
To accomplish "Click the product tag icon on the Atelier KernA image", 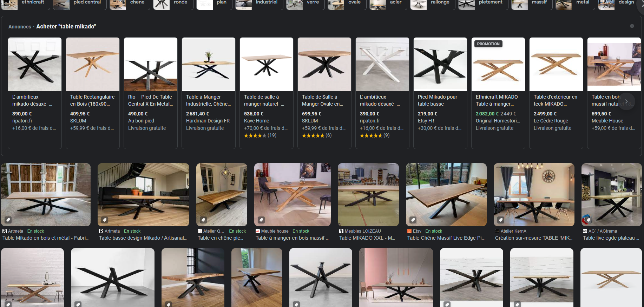I will pyautogui.click(x=501, y=220).
